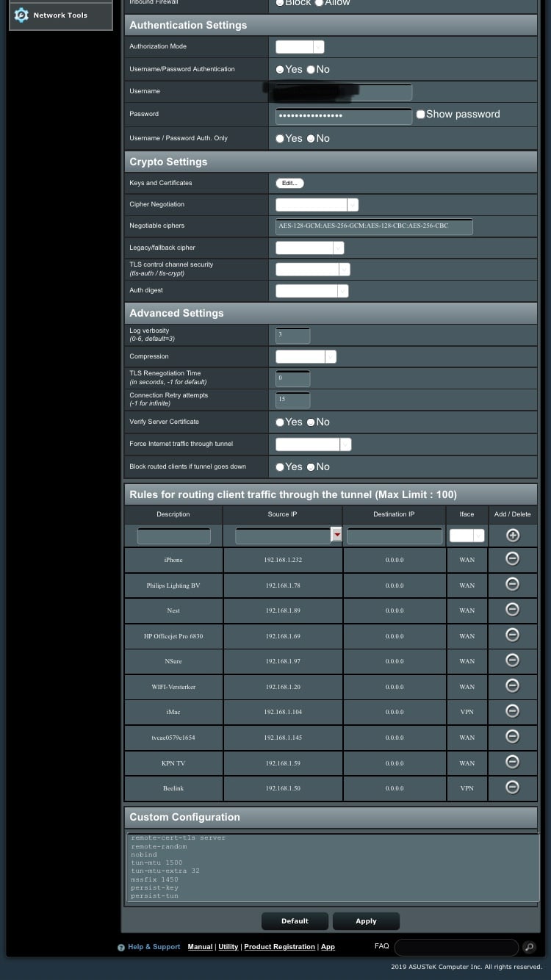
Task: Remove the Beelink routing rule
Action: [513, 788]
